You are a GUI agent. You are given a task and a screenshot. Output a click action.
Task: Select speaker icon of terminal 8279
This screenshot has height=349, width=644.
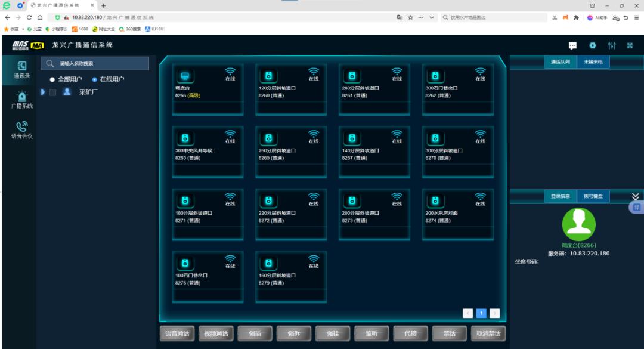point(268,264)
